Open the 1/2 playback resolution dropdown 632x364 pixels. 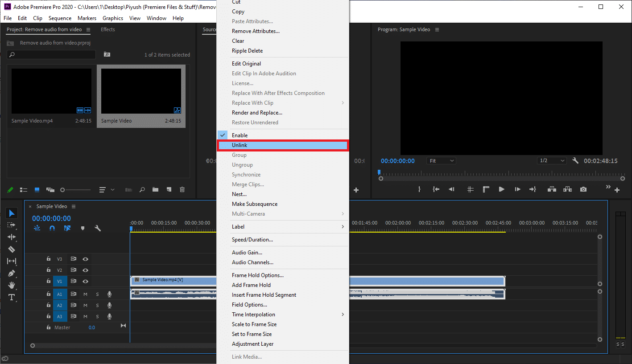point(552,160)
